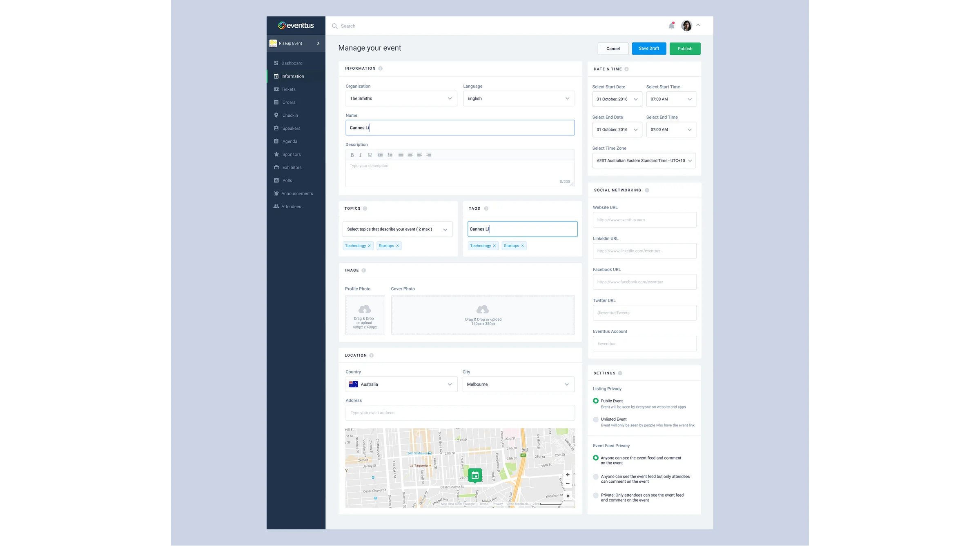Toggle bold in description toolbar
Viewport: 980px width, 546px height.
(x=352, y=155)
